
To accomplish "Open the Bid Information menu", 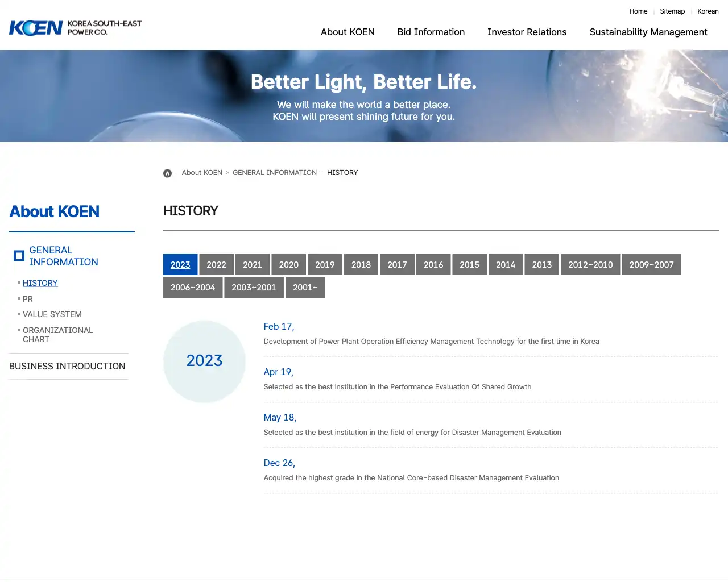I will [x=431, y=32].
